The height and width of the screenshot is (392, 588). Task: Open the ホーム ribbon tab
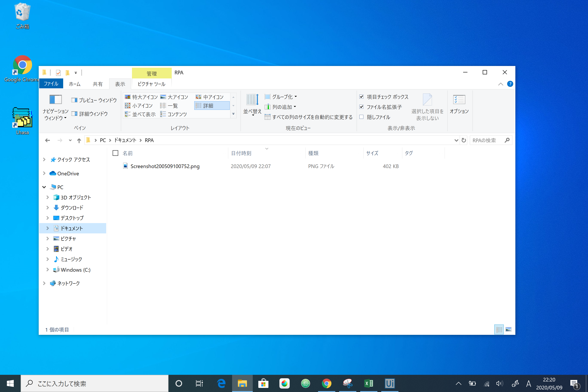75,84
